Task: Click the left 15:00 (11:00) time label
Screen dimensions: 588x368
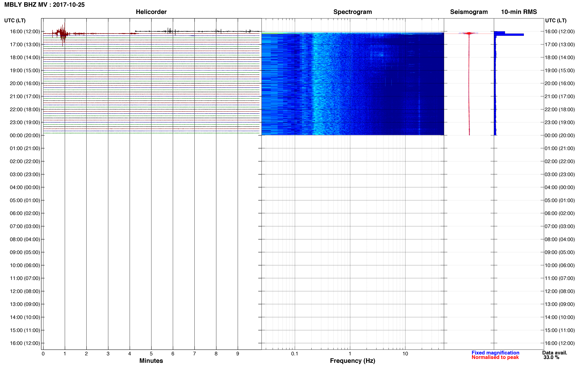Action: click(25, 330)
